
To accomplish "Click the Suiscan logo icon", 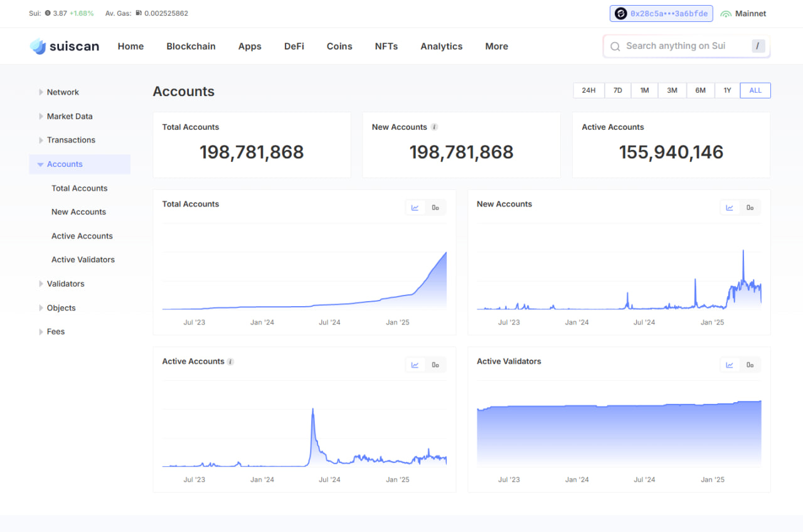I will [x=38, y=46].
